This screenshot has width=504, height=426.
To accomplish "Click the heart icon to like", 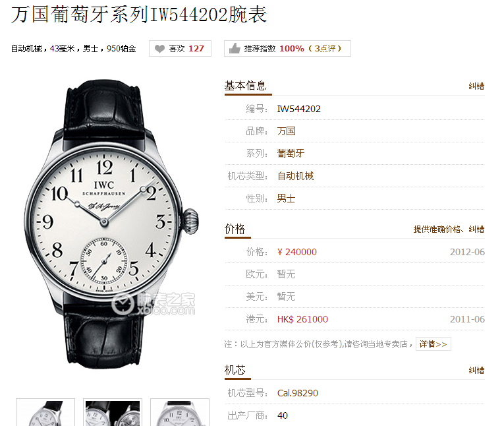I will pos(159,49).
